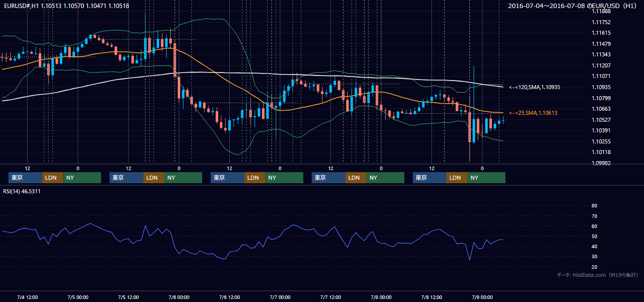Click price axis label 1.10935

point(601,87)
